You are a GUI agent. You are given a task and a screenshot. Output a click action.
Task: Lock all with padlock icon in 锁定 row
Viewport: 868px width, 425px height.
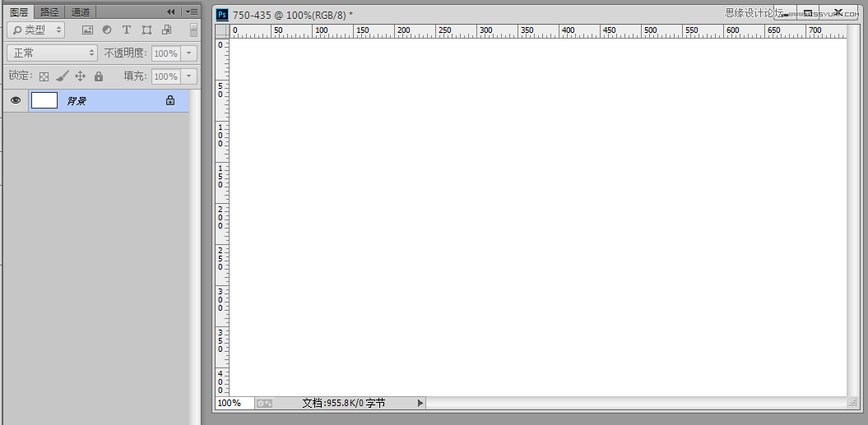(99, 76)
